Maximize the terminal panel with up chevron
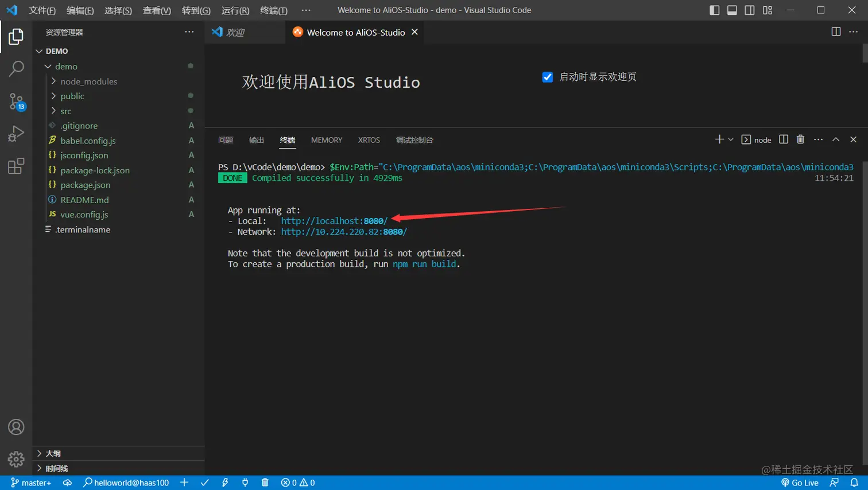868x490 pixels. click(836, 139)
